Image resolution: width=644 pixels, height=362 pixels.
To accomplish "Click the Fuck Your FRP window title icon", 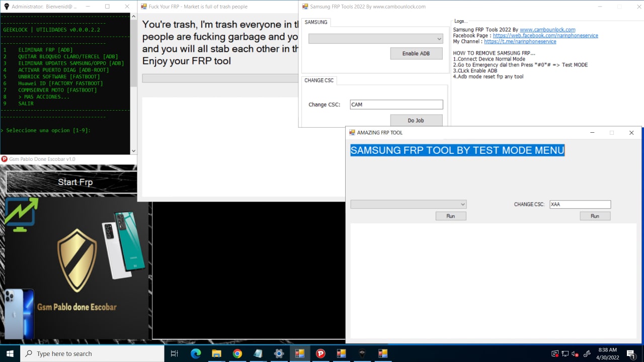I will tap(144, 7).
